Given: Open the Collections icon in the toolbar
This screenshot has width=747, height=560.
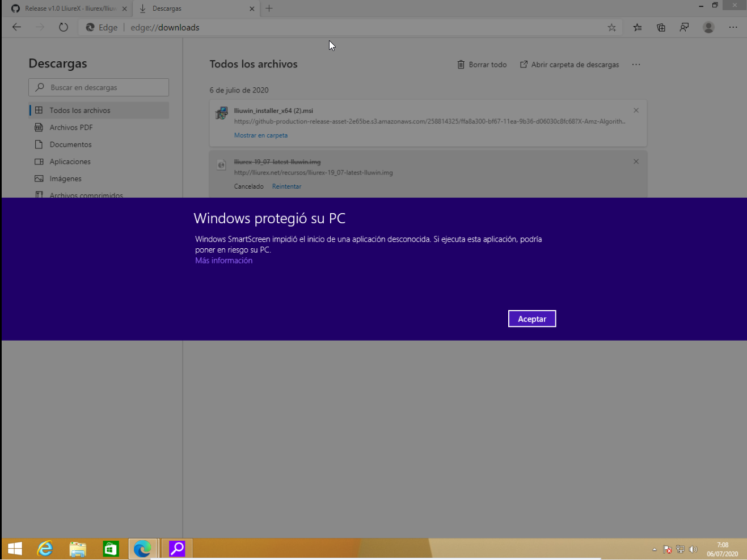Looking at the screenshot, I should tap(661, 27).
